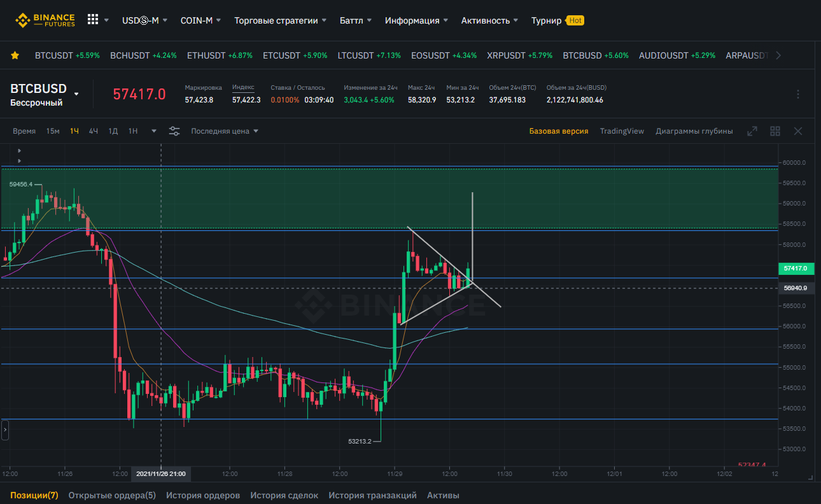Screen dimensions: 821x504
Task: Click the last price 57417.0
Action: [x=139, y=94]
